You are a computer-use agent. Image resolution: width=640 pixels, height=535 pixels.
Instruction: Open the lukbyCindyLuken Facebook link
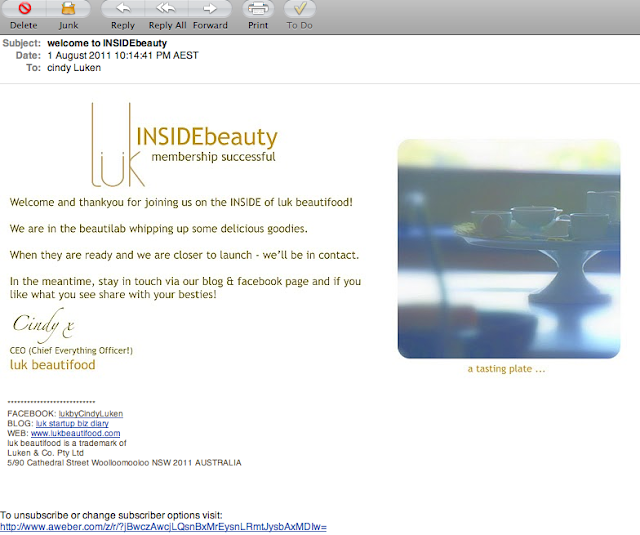(x=91, y=414)
